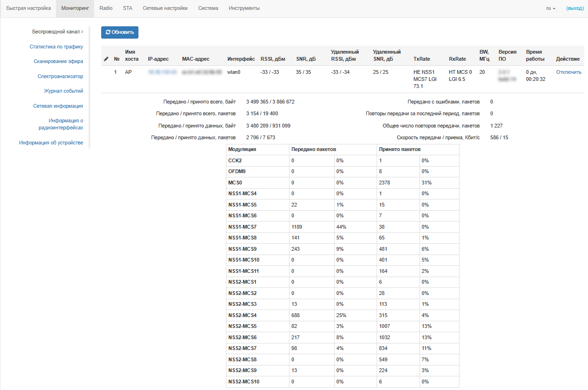Click the Обновить refresh button

pos(120,32)
